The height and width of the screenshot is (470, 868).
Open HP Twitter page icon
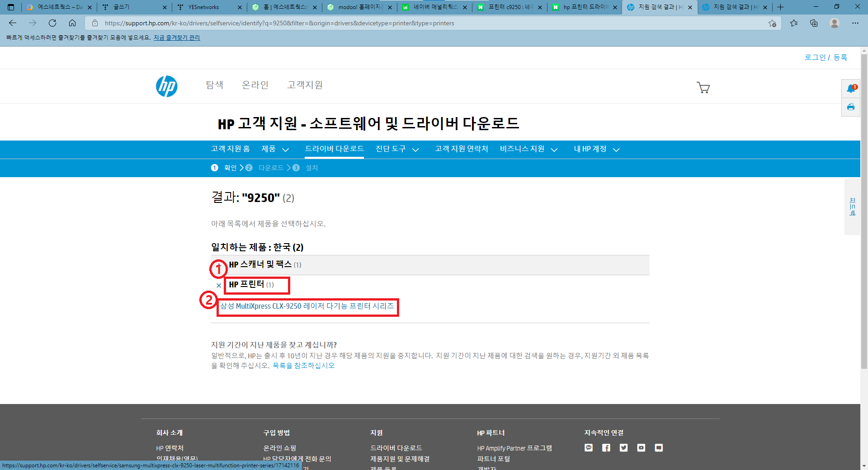tap(624, 448)
